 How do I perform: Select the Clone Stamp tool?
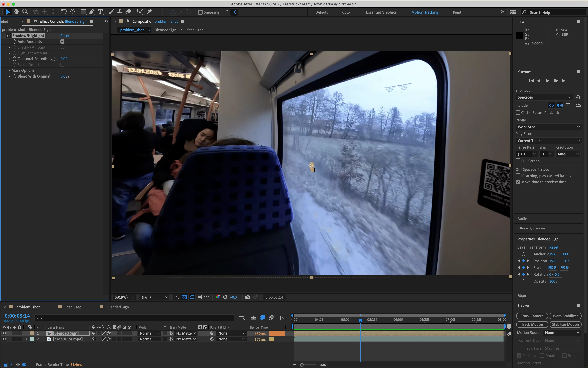[120, 12]
